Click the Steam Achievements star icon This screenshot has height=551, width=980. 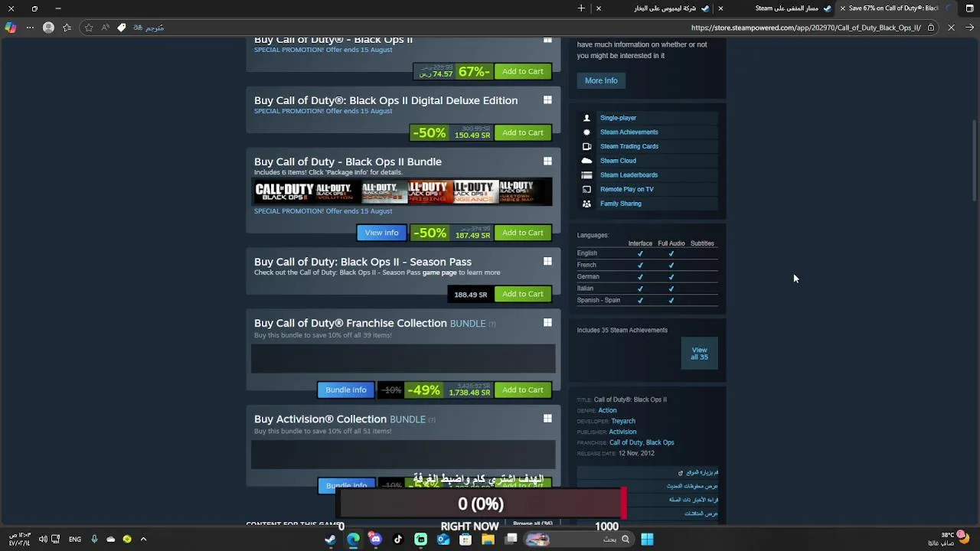586,132
